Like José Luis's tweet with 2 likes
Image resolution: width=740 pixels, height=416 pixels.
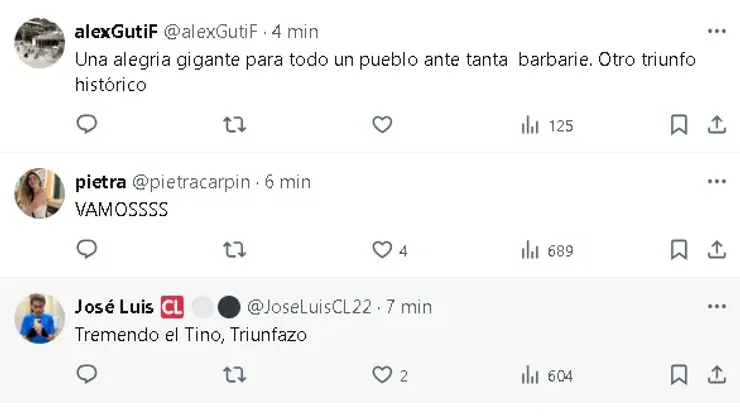tap(383, 375)
